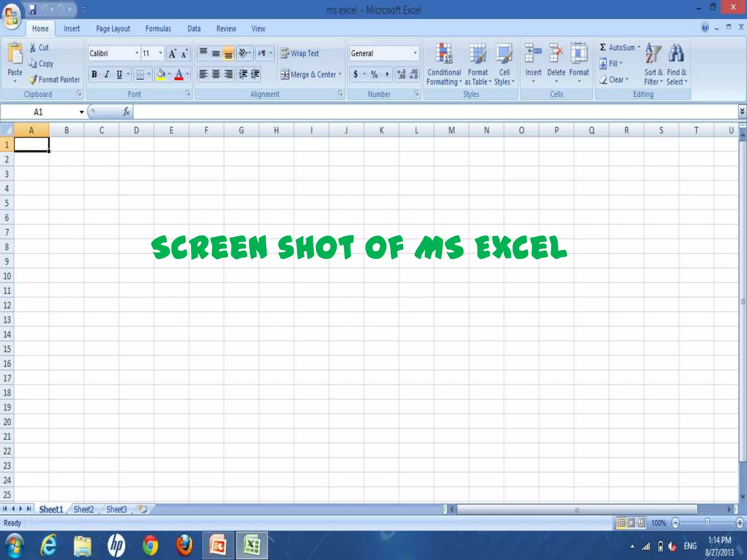This screenshot has height=560, width=747.
Task: Expand the Name Box dropdown arrow
Action: (x=81, y=112)
